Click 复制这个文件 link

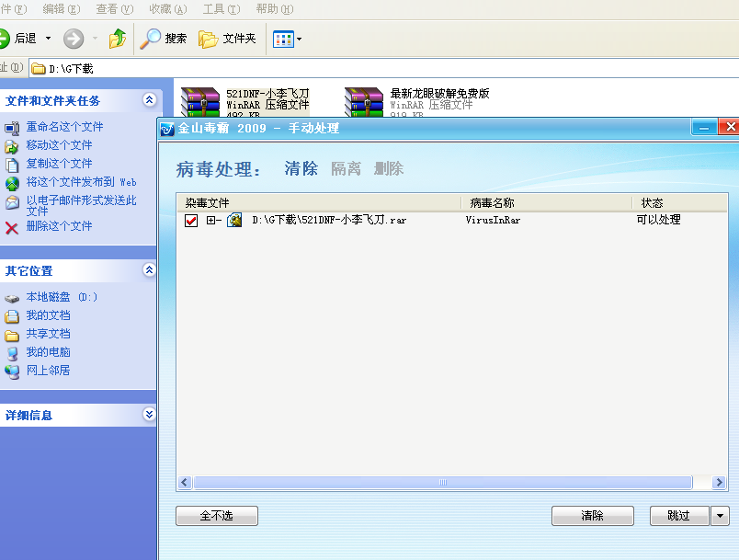pos(59,164)
